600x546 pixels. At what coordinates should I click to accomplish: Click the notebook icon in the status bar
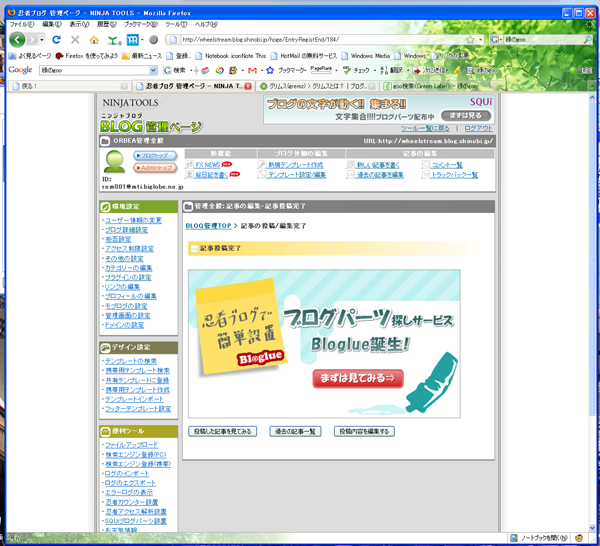(514, 538)
